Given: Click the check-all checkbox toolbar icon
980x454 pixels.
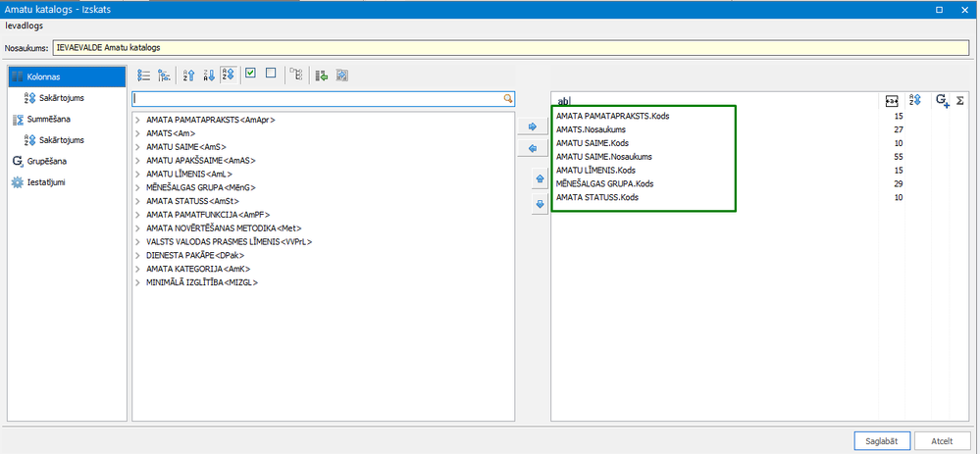Looking at the screenshot, I should pyautogui.click(x=250, y=74).
